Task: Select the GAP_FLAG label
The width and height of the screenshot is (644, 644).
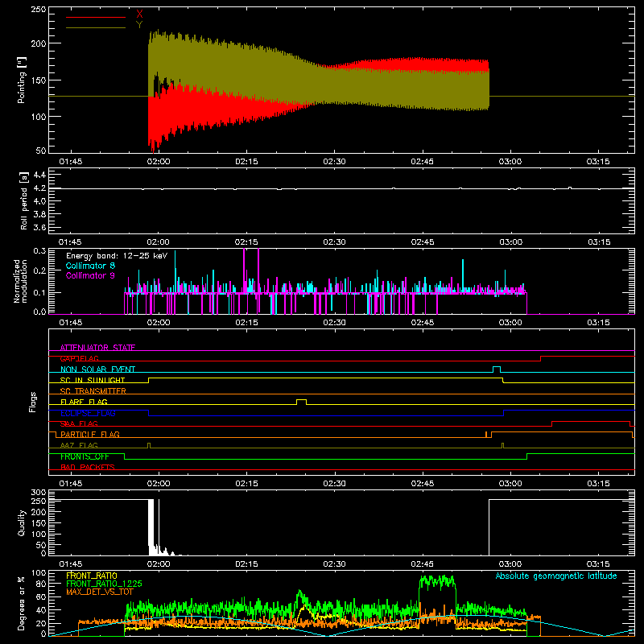Action: click(x=79, y=358)
